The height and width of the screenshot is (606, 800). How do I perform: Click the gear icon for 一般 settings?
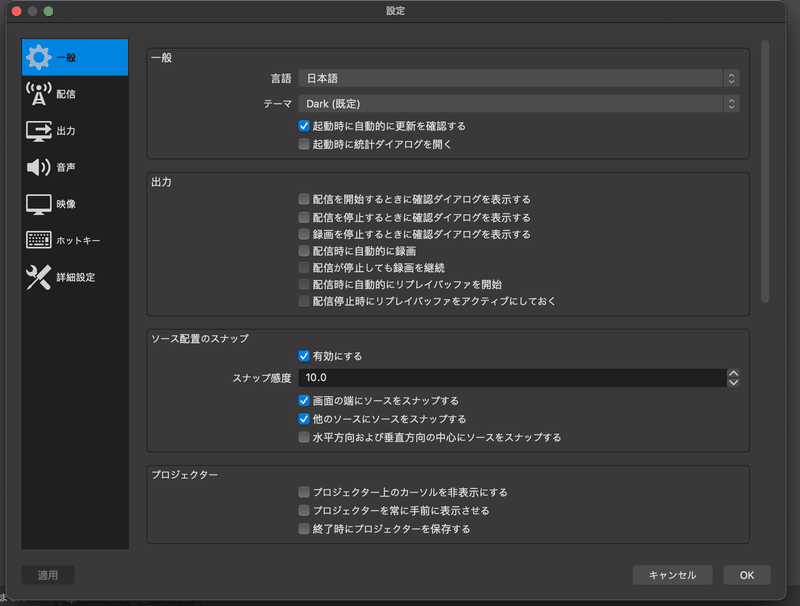(x=39, y=57)
